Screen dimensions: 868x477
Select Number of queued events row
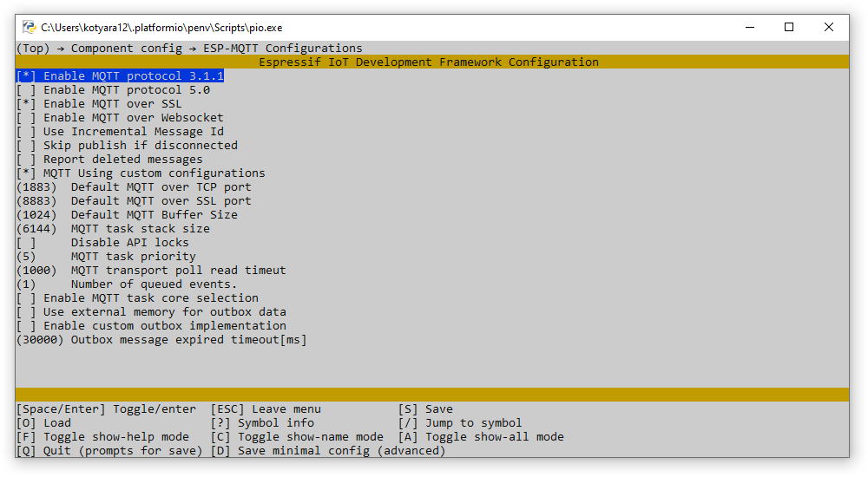click(127, 284)
